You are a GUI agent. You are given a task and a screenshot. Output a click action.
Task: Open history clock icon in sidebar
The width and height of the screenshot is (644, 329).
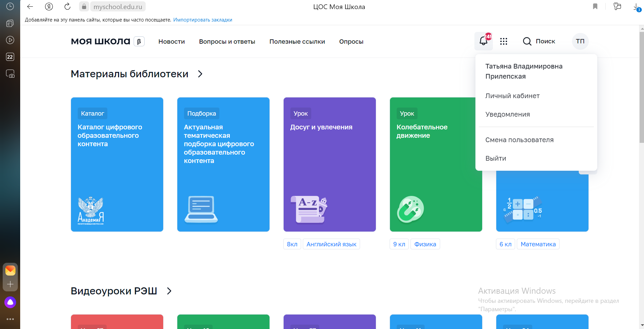(10, 6)
